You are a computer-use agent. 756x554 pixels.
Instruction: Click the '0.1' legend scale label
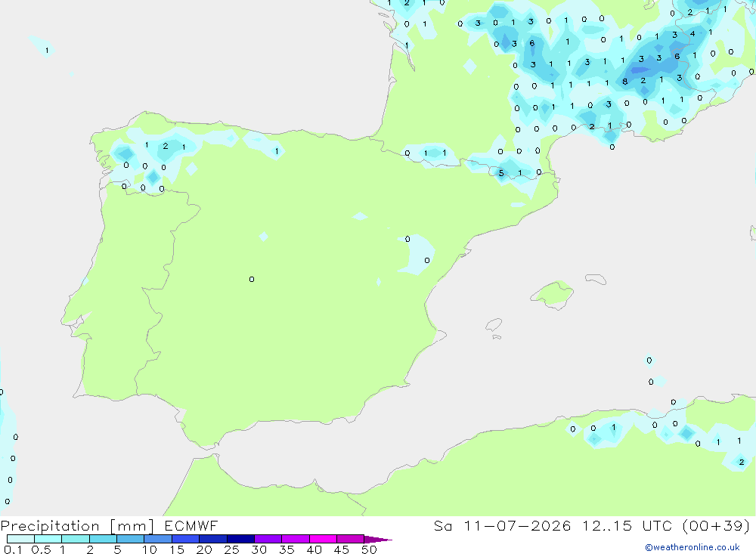tap(13, 549)
